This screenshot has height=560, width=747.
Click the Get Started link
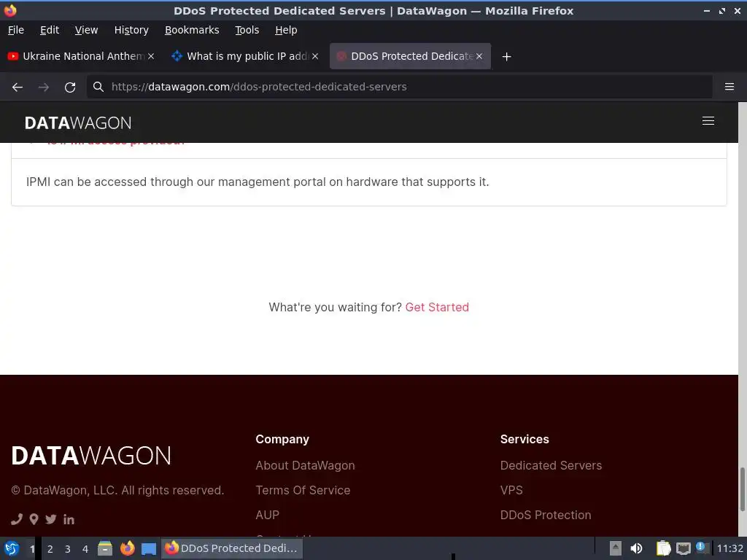click(437, 307)
